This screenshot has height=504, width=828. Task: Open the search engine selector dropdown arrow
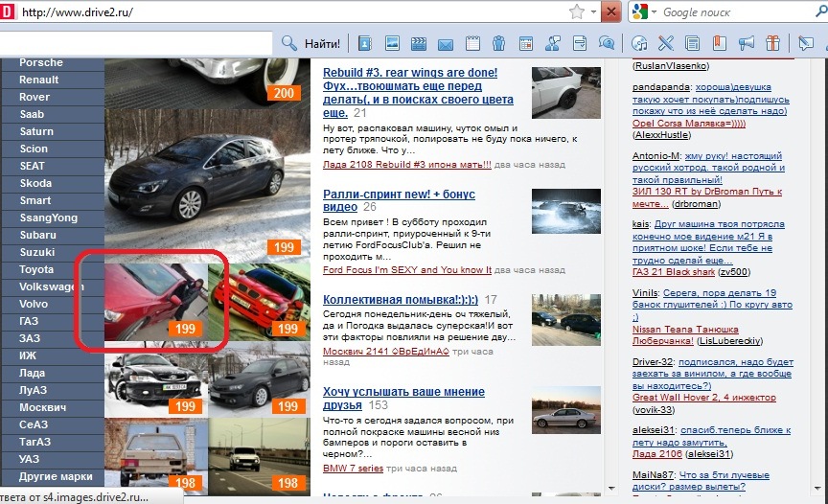coord(654,11)
